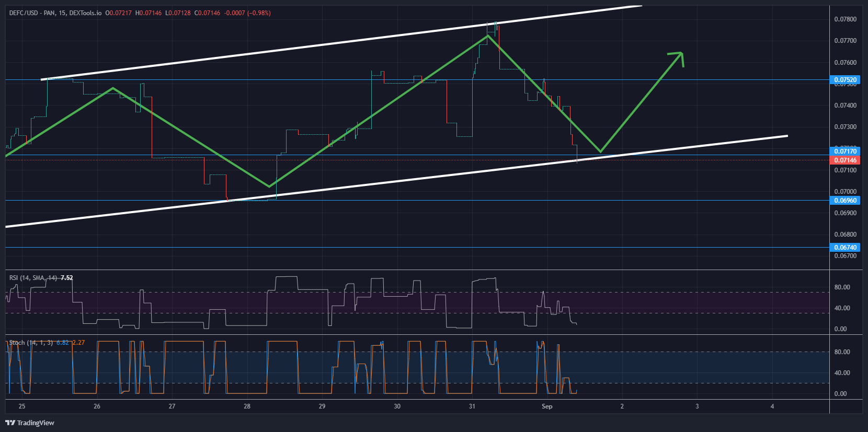Click the Stoch pane 80.00 axis level
Viewport: 868px width, 432px height.
coord(842,352)
